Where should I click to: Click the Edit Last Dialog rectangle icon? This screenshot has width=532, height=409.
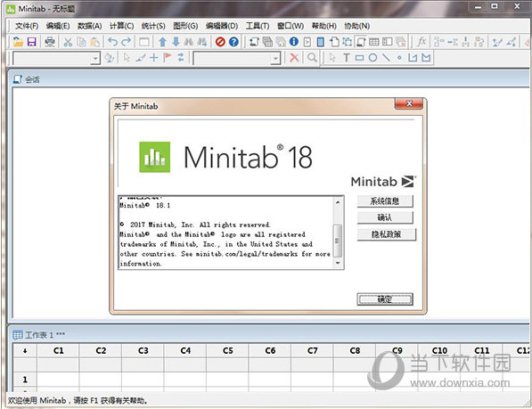tap(144, 42)
